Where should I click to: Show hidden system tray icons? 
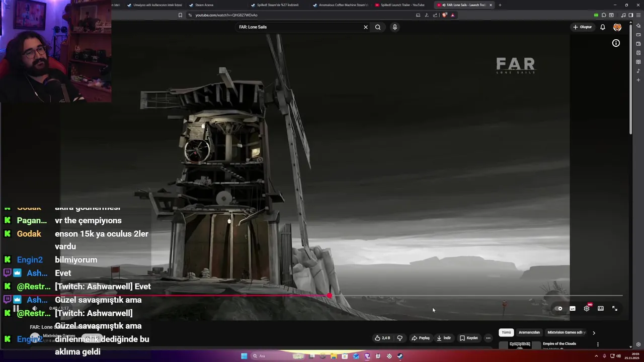596,356
